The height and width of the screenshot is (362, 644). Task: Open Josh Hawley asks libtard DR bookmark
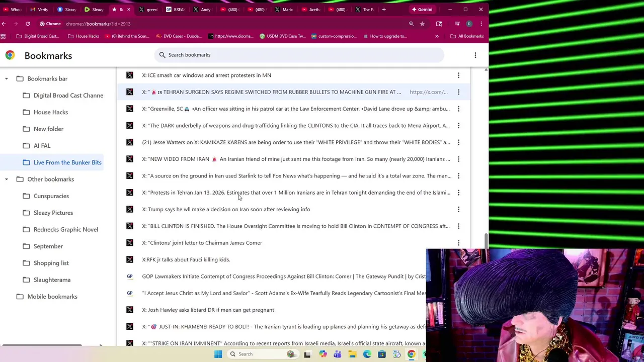[x=208, y=310]
